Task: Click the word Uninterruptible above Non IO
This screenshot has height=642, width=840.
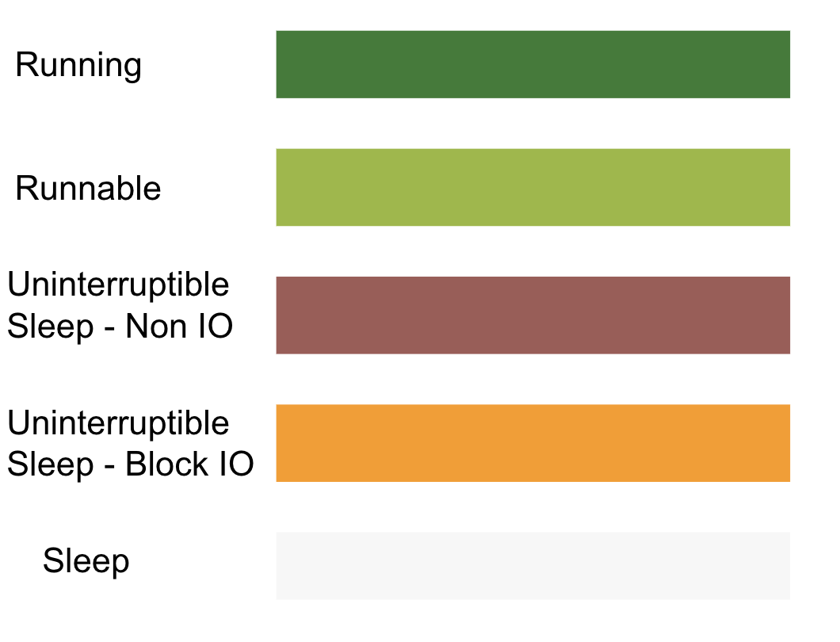Action: coord(118,285)
